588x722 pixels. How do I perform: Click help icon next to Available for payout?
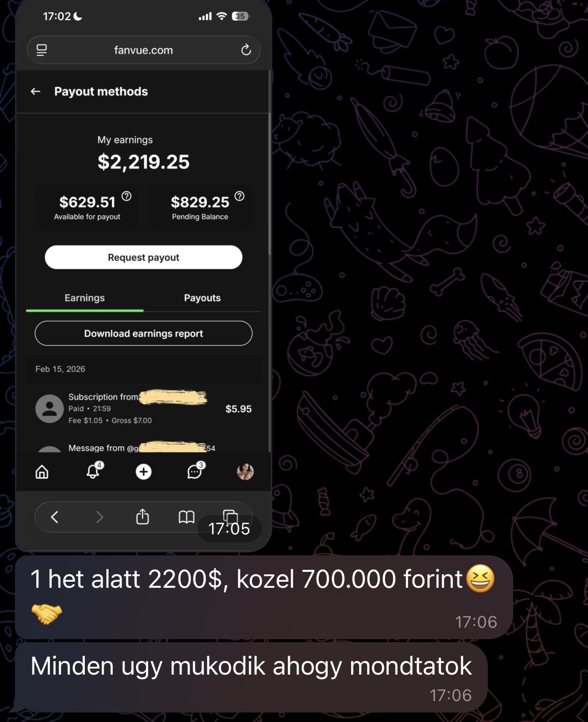pyautogui.click(x=127, y=196)
